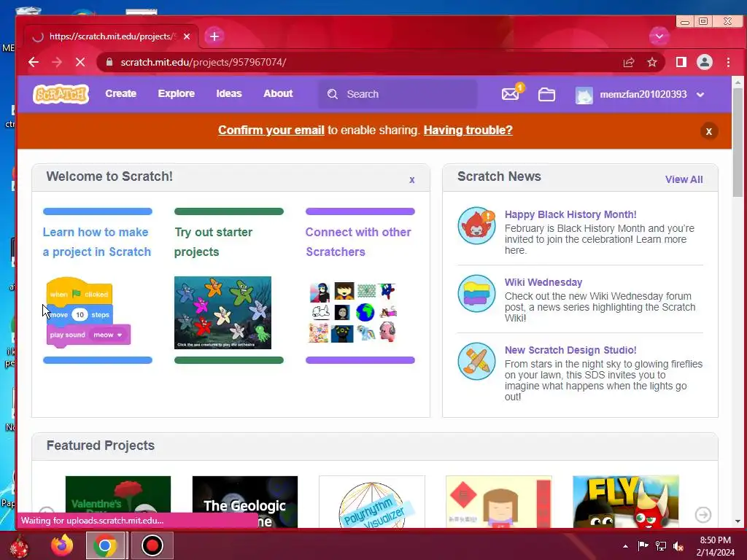
Task: Open the Polyrhythm Visualizer project thumbnail
Action: coord(371,502)
